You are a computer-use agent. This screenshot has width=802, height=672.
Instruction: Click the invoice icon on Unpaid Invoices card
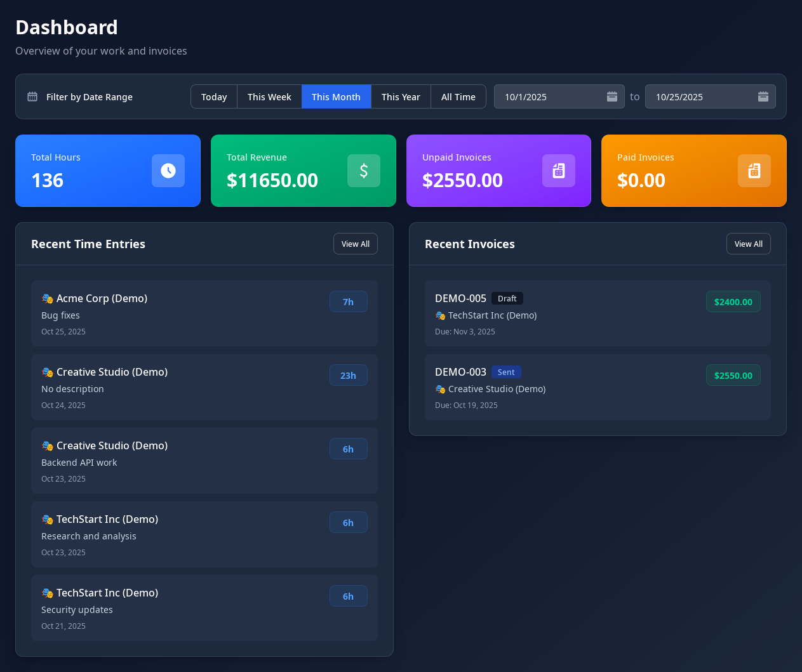pyautogui.click(x=559, y=171)
